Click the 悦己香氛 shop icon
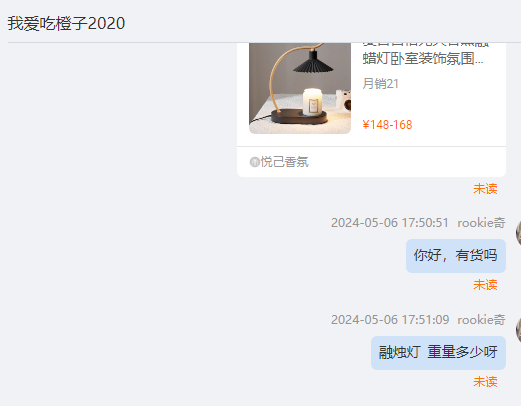 pyautogui.click(x=255, y=162)
